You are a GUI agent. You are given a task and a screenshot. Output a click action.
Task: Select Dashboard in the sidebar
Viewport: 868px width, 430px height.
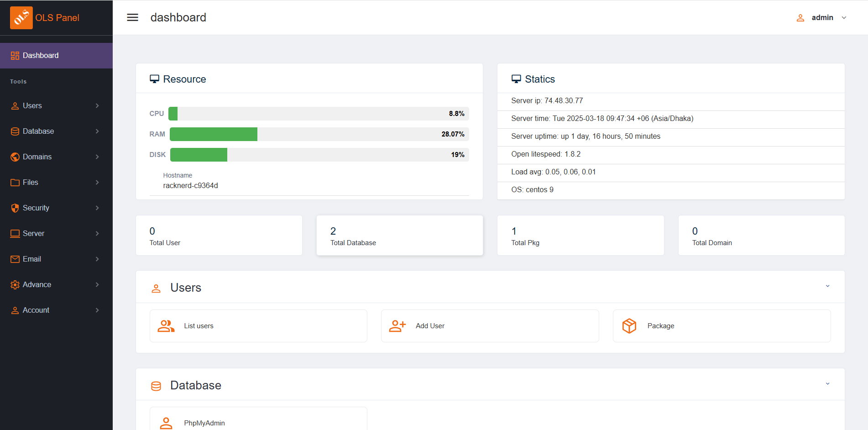click(41, 56)
